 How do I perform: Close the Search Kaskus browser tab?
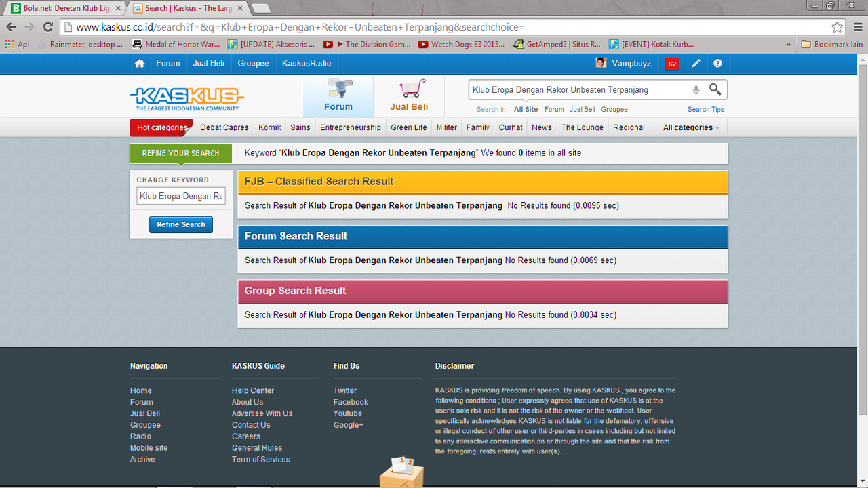[x=239, y=8]
